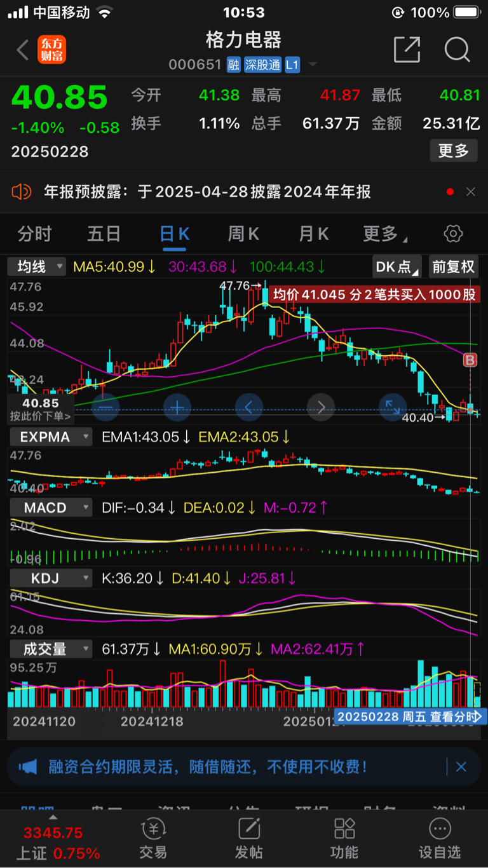Tap the current price 40.85

[x=60, y=97]
